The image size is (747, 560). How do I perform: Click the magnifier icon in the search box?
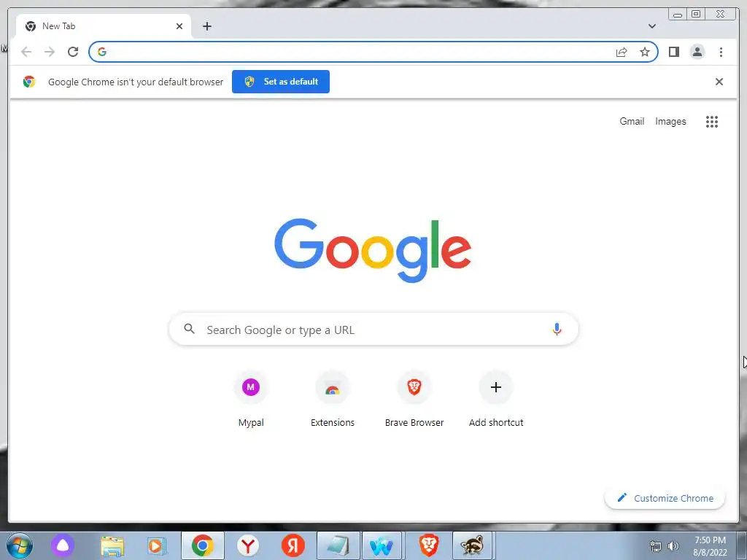(x=189, y=329)
